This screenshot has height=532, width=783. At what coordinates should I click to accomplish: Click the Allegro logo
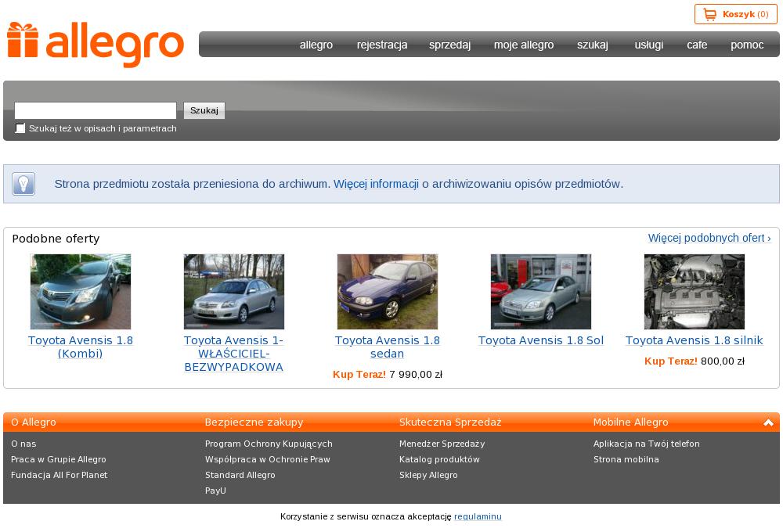(x=96, y=45)
